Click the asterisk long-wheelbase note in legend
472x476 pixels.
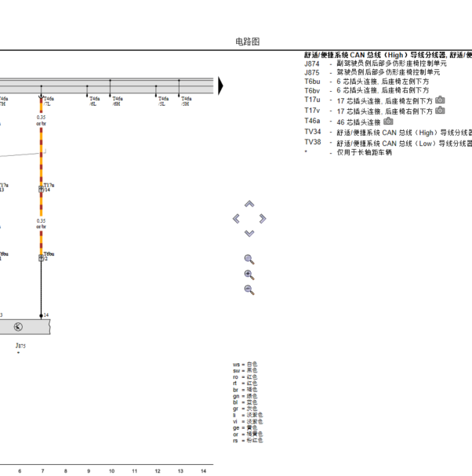(348, 152)
